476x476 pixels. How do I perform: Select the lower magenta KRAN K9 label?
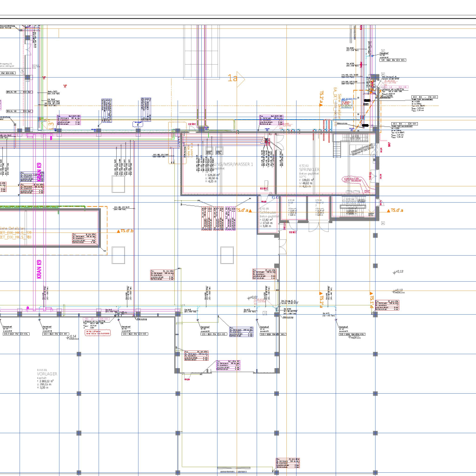pos(40,269)
